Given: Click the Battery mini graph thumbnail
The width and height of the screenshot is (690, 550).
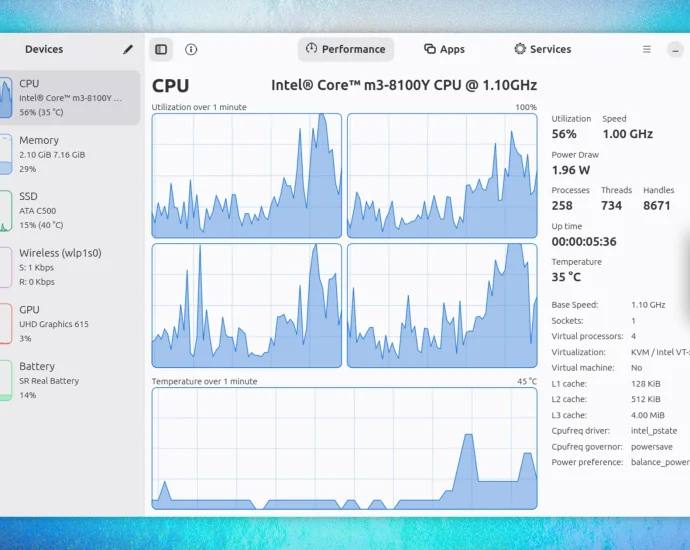Looking at the screenshot, I should point(6,381).
